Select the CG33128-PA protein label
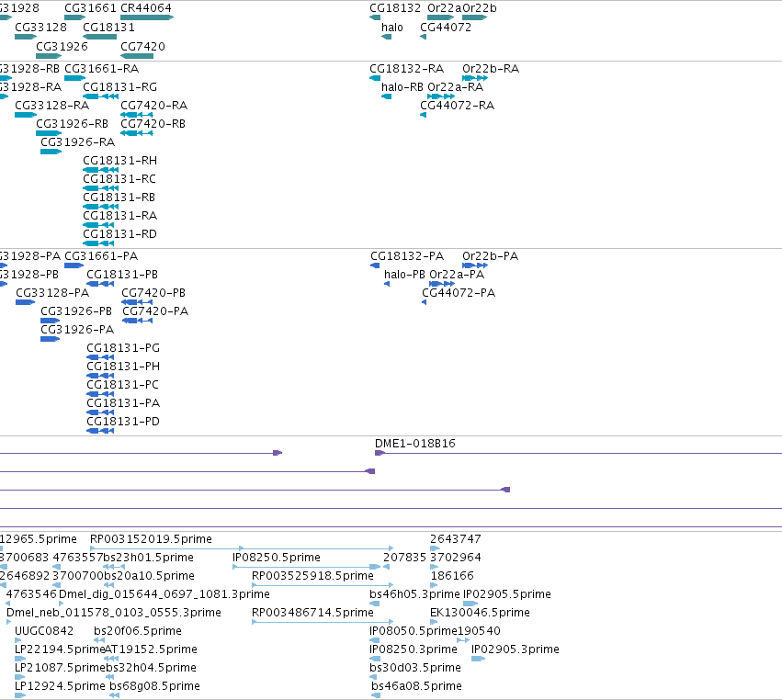Screen dimensions: 782x700 click(52, 293)
